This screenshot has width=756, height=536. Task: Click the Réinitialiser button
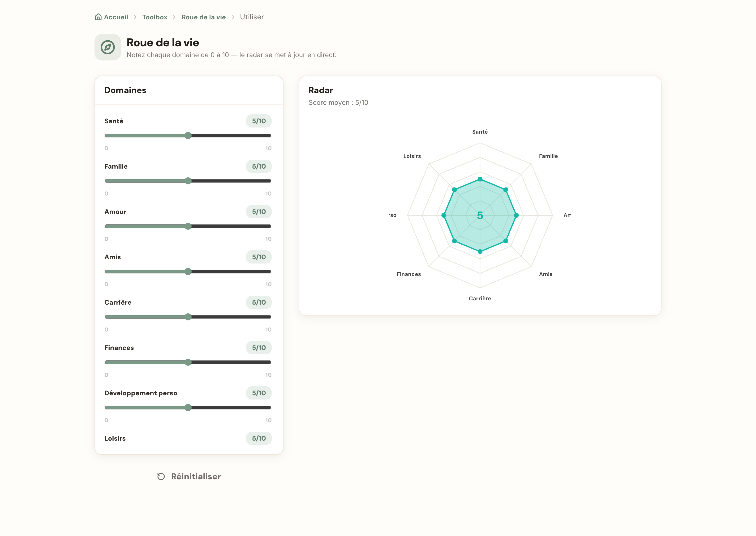point(189,476)
